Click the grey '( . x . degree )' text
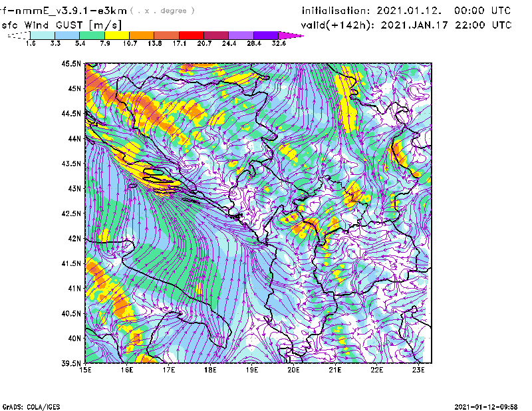This screenshot has height=411, width=532. (162, 11)
